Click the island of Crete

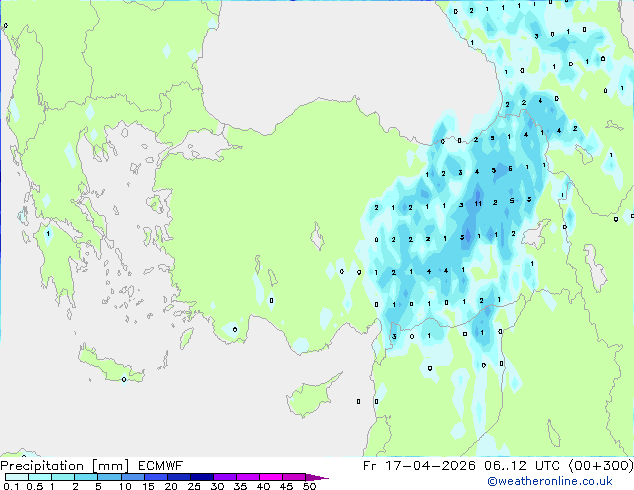[x=110, y=366]
